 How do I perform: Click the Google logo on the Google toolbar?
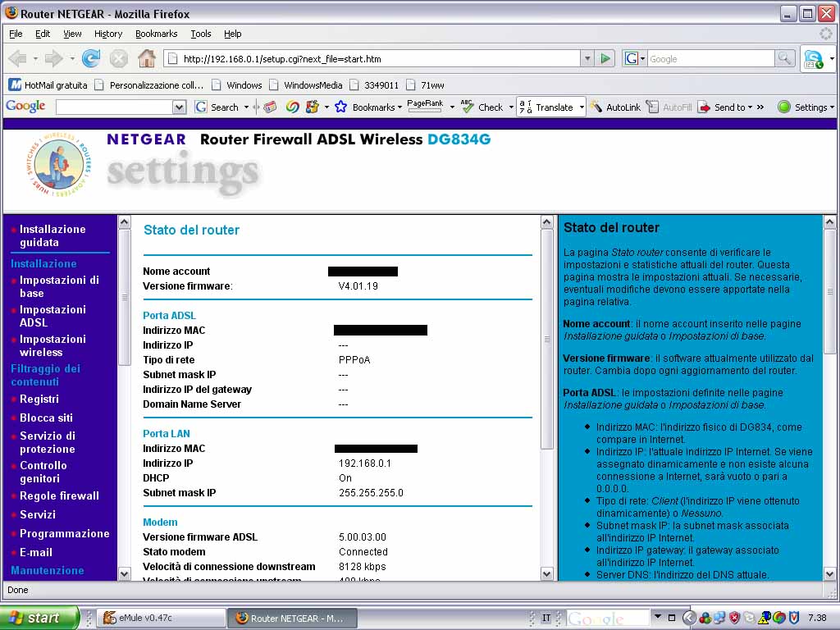click(25, 106)
